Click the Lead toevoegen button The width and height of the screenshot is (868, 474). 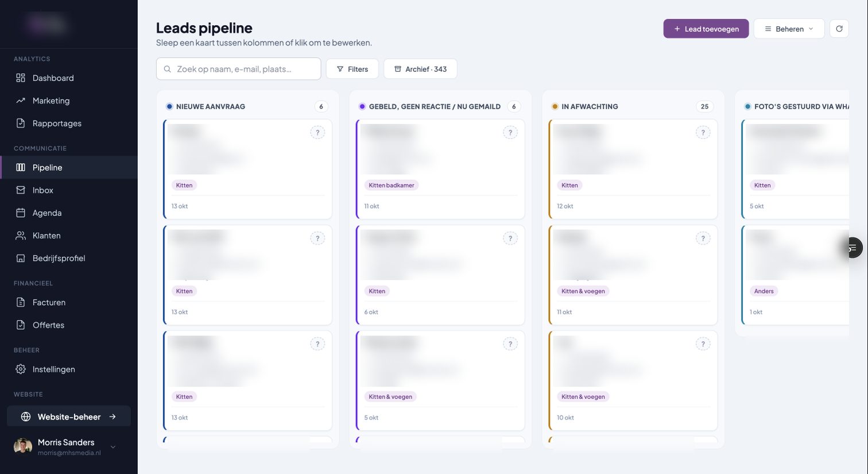coord(706,29)
